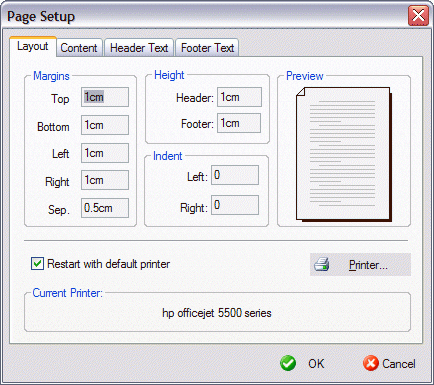
Task: Open the Content tab
Action: pos(79,48)
